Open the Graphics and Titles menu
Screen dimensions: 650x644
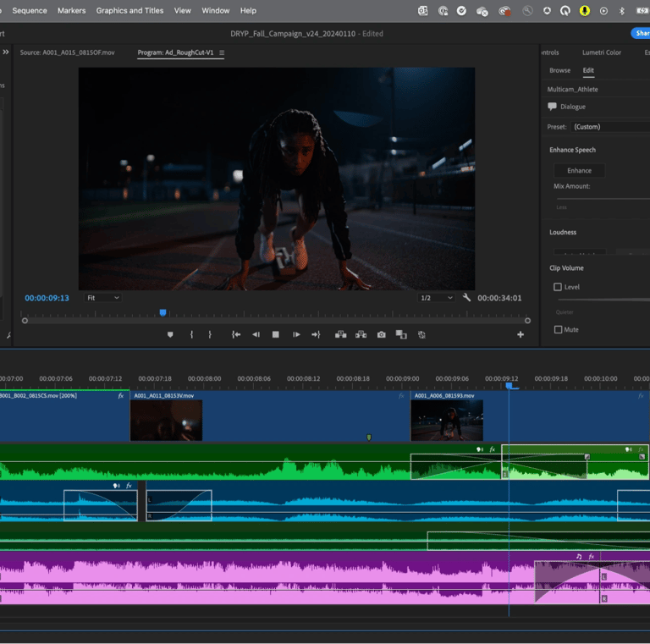tap(129, 11)
